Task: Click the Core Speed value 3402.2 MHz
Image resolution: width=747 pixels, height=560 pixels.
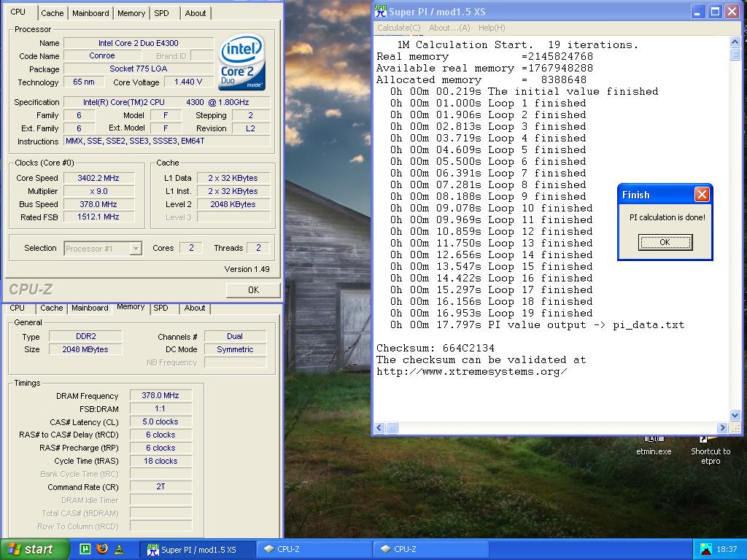Action: tap(98, 178)
